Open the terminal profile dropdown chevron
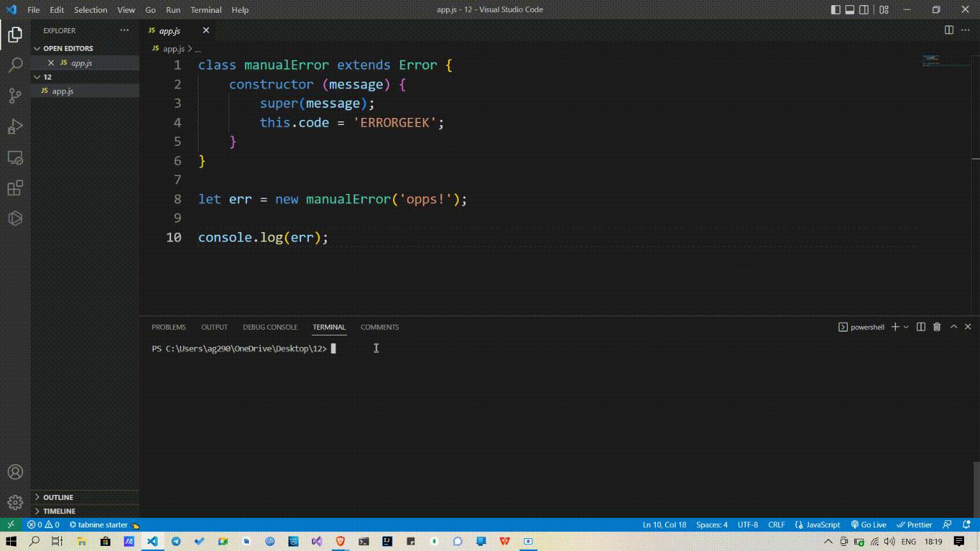Screen dimensions: 980x551 coord(906,327)
